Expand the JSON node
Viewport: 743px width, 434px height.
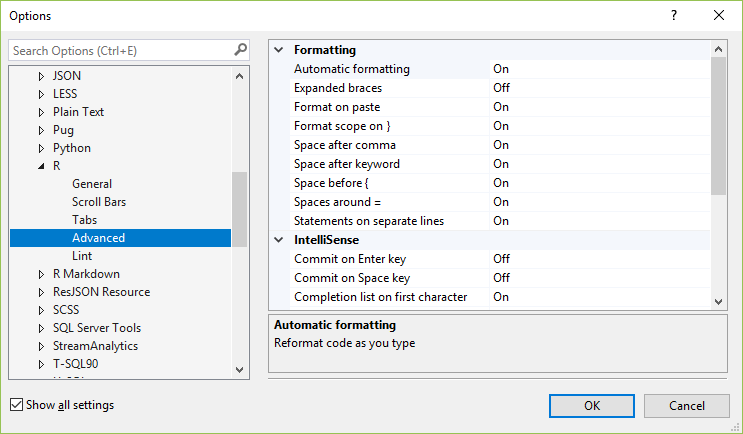41,76
